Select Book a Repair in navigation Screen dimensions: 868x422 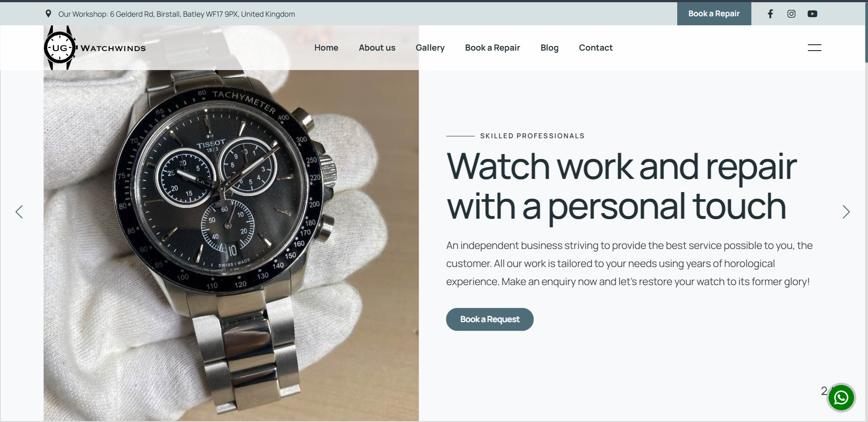click(492, 47)
